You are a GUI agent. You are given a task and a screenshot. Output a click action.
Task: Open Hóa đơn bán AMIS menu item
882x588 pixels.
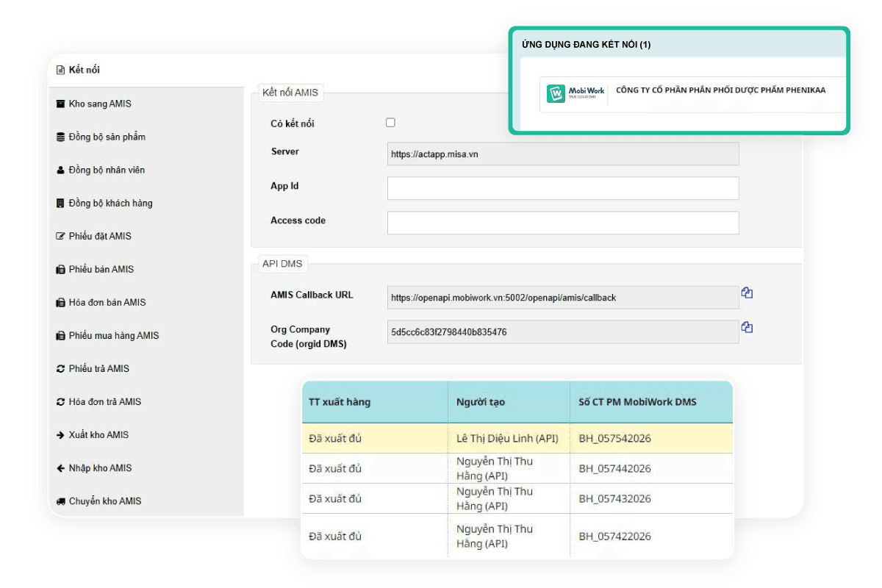click(107, 302)
